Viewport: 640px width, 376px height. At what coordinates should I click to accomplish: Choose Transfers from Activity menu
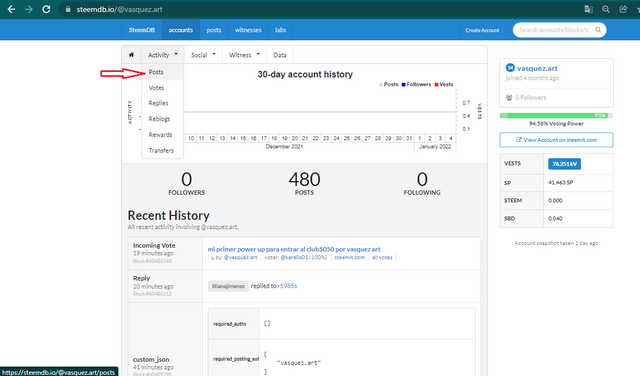click(x=162, y=150)
